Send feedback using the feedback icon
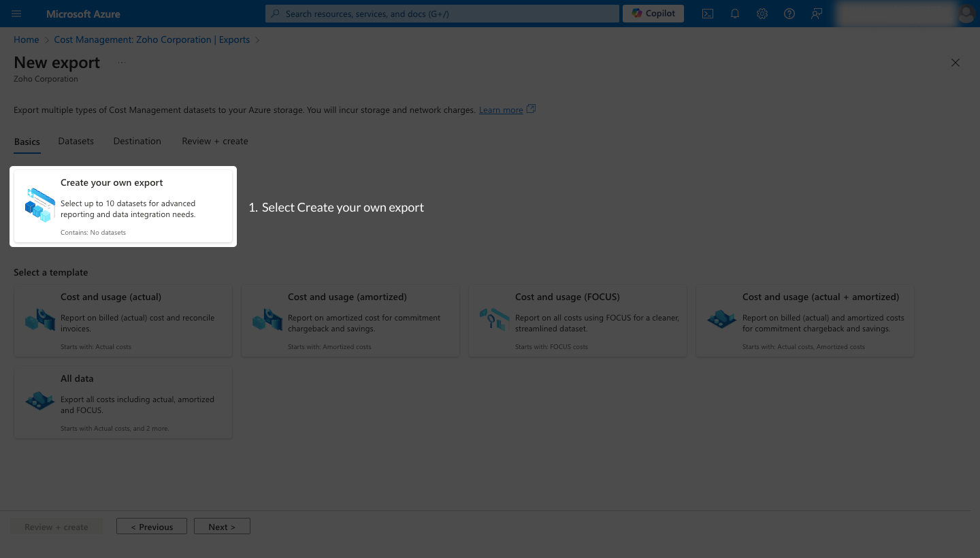 pos(816,13)
